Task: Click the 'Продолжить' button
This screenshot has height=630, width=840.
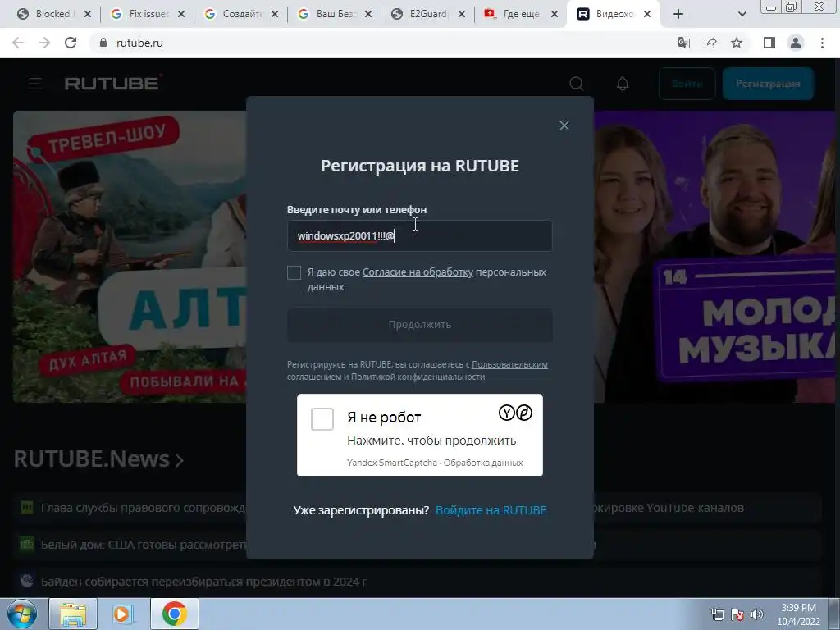Action: pyautogui.click(x=419, y=325)
